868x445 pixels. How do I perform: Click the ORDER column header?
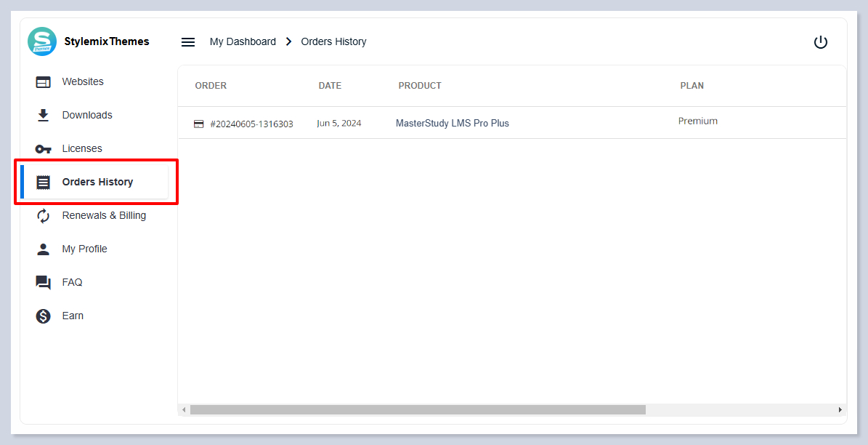coord(211,86)
